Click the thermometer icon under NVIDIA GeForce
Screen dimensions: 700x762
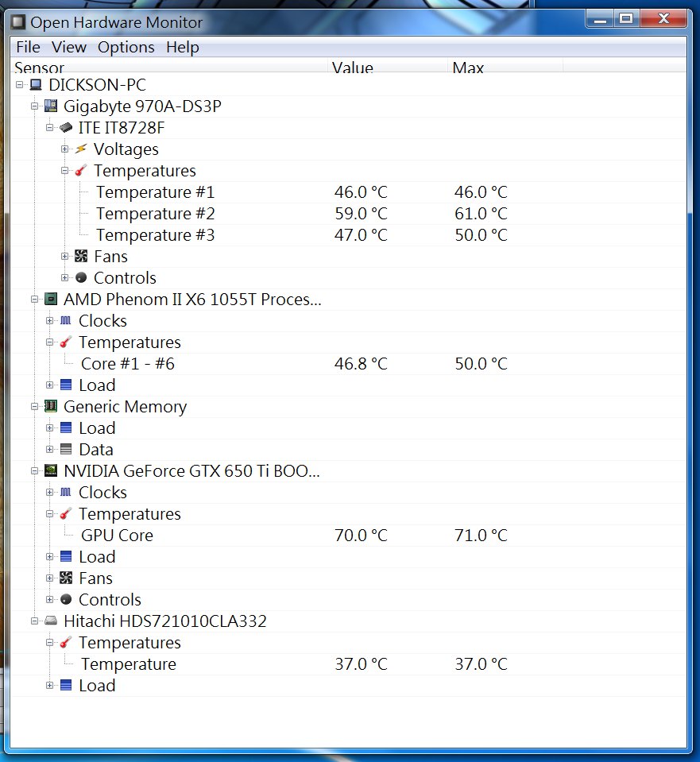coord(66,513)
